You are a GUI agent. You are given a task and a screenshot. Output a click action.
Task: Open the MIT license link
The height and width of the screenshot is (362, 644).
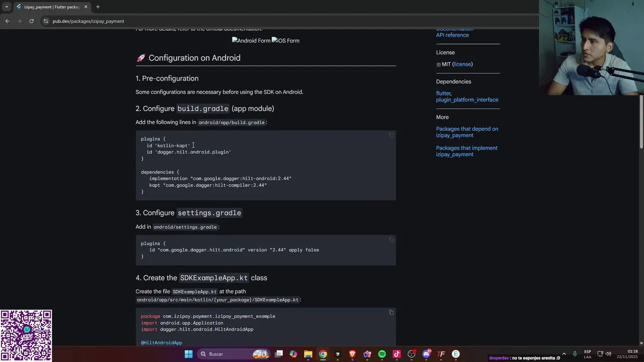tap(462, 64)
